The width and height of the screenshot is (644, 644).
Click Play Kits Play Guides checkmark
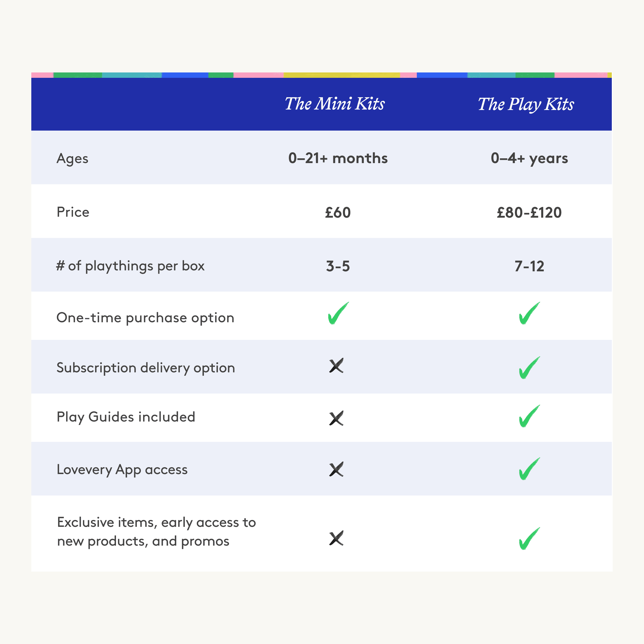pyautogui.click(x=529, y=416)
